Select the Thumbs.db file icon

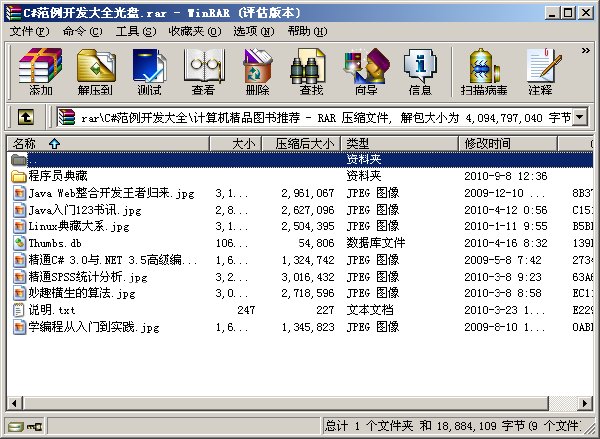(x=19, y=243)
